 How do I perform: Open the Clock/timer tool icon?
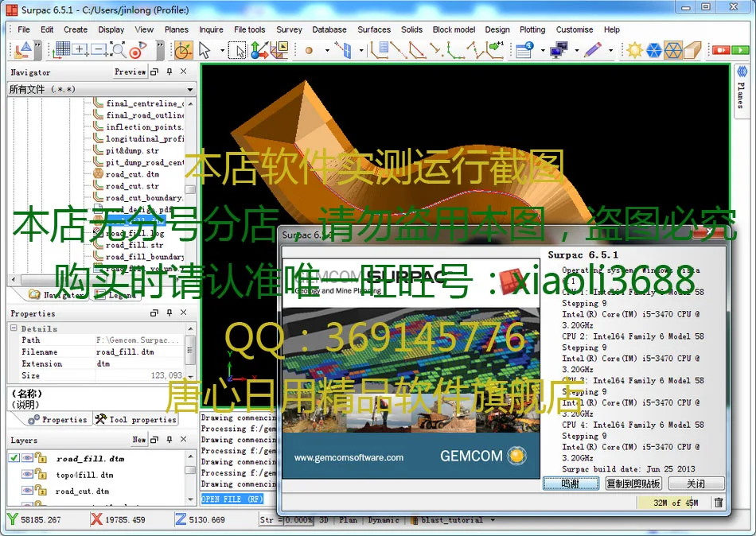[183, 49]
